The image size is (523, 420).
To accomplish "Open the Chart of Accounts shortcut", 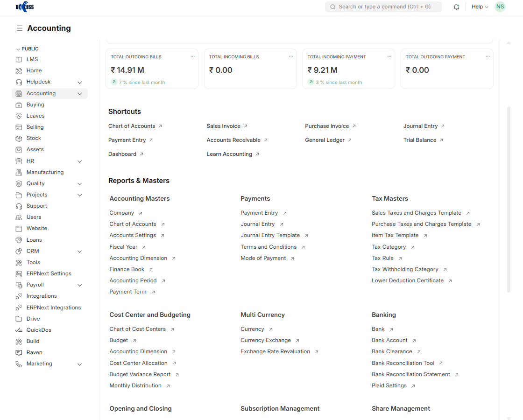I will [132, 126].
